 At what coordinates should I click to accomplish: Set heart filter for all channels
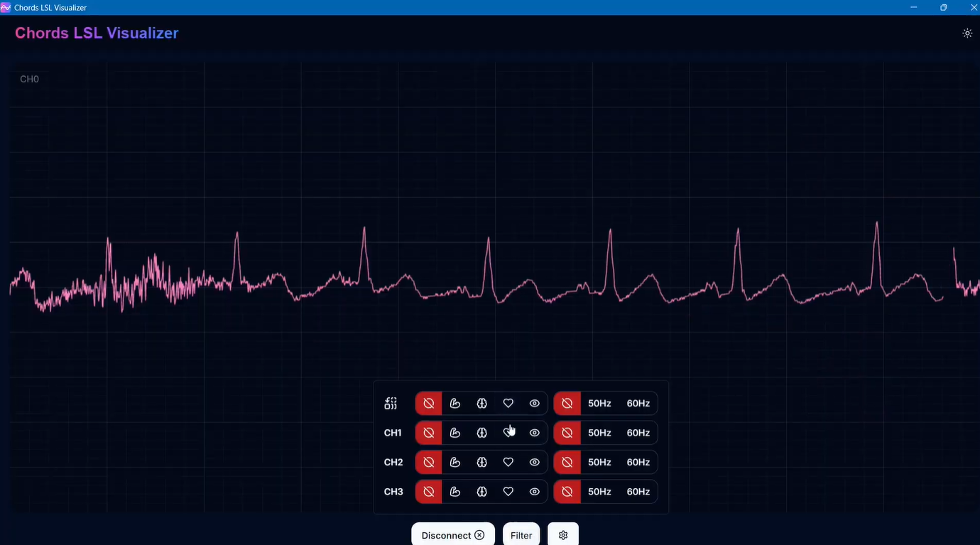click(508, 404)
